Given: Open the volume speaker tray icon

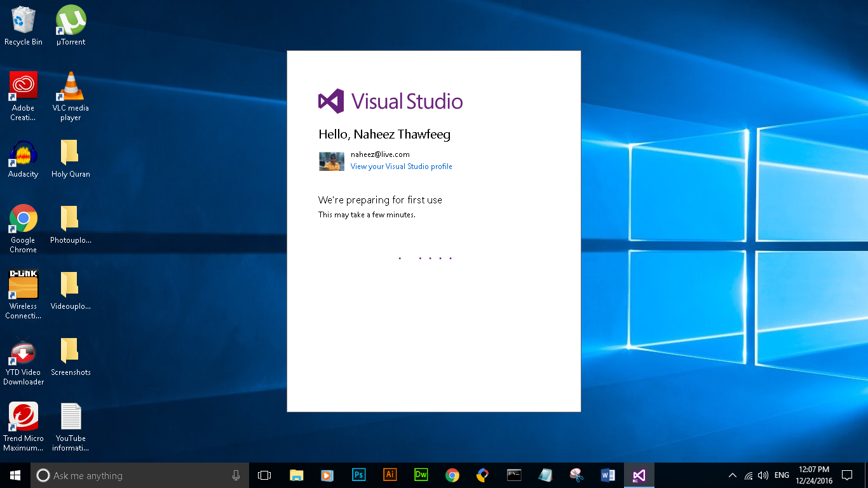Looking at the screenshot, I should point(763,475).
